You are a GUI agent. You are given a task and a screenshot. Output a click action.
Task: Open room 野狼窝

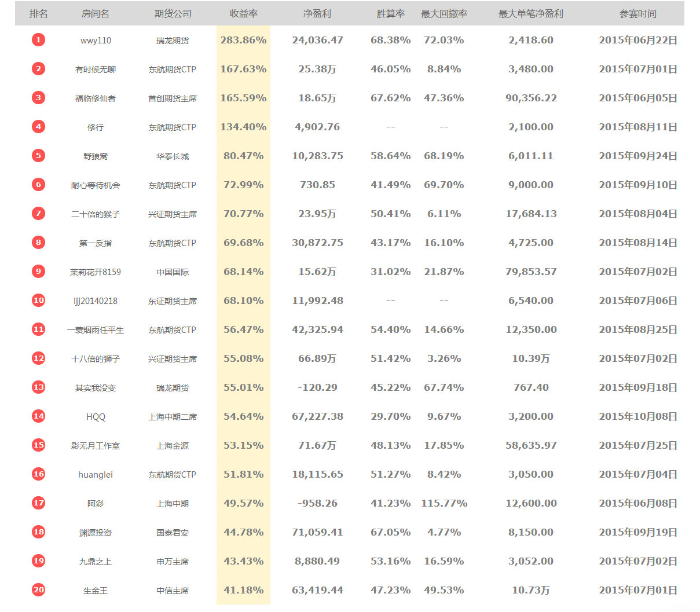pos(96,156)
